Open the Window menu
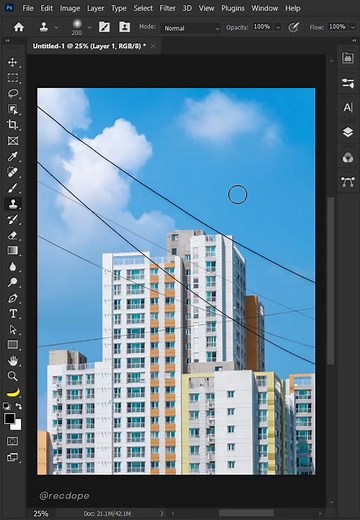 point(265,8)
